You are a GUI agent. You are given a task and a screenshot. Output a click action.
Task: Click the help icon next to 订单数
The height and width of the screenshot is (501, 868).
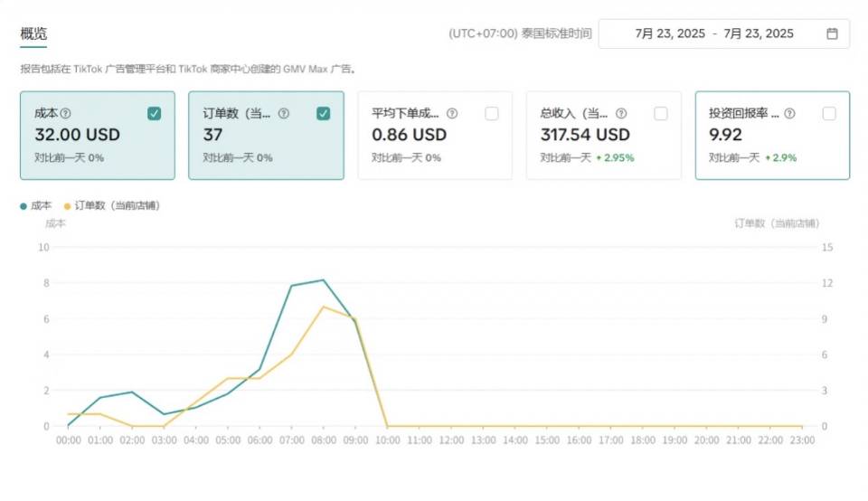[x=283, y=113]
